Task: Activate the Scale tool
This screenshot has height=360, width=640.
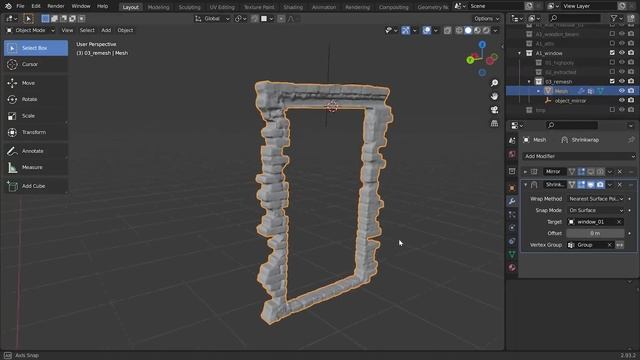Action: point(36,116)
